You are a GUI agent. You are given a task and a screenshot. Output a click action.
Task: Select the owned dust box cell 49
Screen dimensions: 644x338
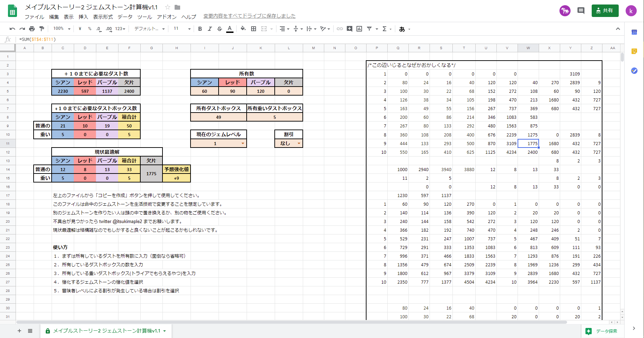219,117
